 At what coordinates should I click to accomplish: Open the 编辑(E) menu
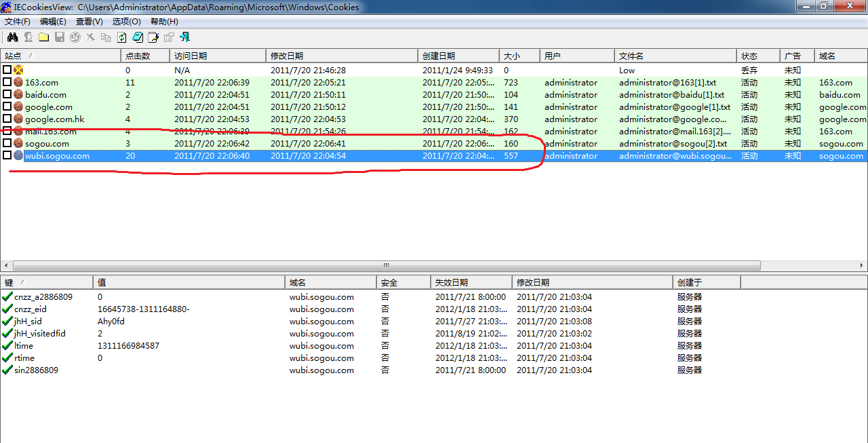pyautogui.click(x=53, y=22)
